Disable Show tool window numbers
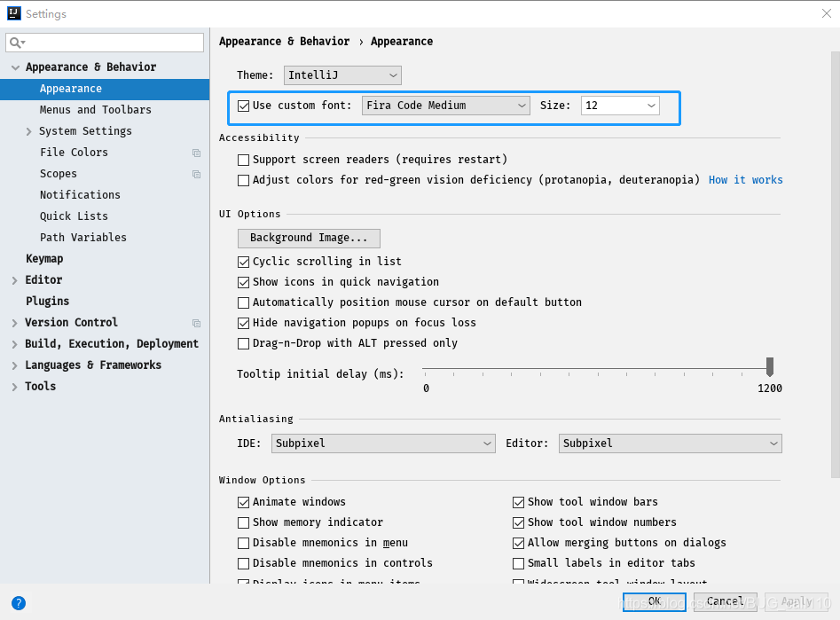This screenshot has height=620, width=840. [x=518, y=522]
